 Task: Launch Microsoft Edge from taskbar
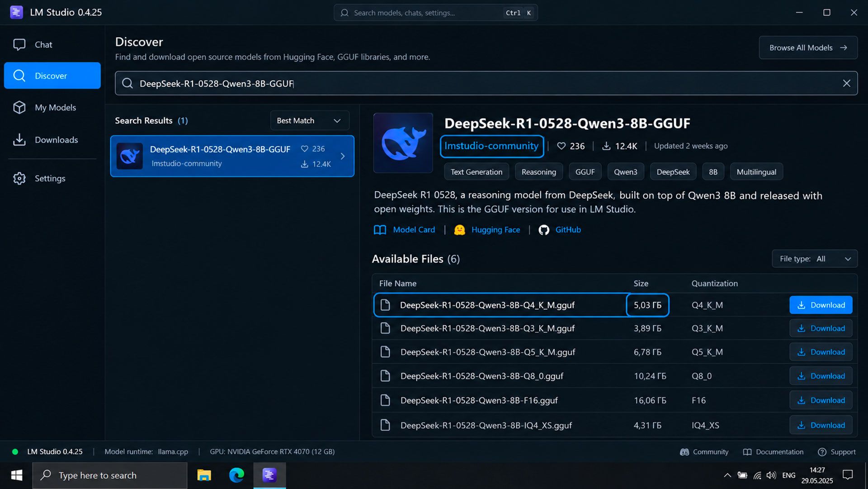tap(236, 475)
